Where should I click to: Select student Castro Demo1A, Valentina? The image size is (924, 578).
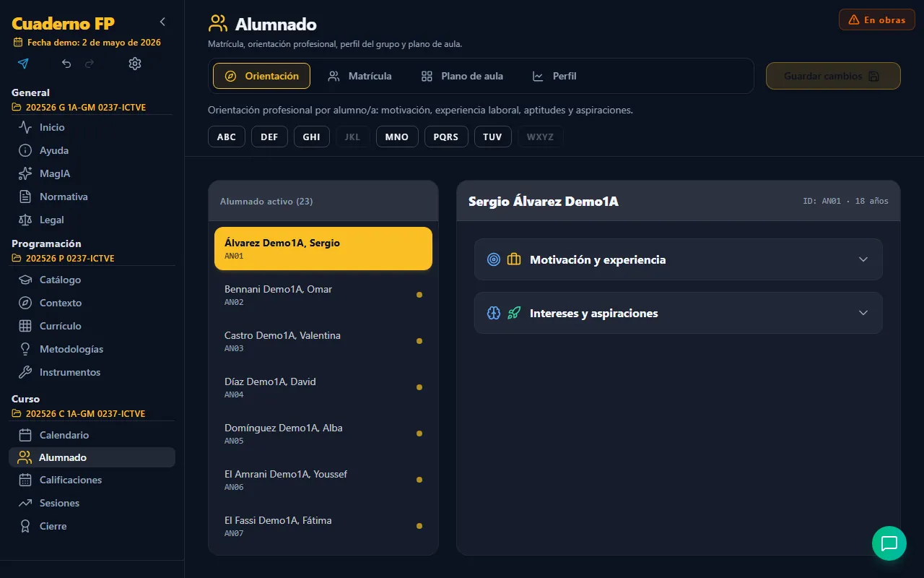coord(323,341)
